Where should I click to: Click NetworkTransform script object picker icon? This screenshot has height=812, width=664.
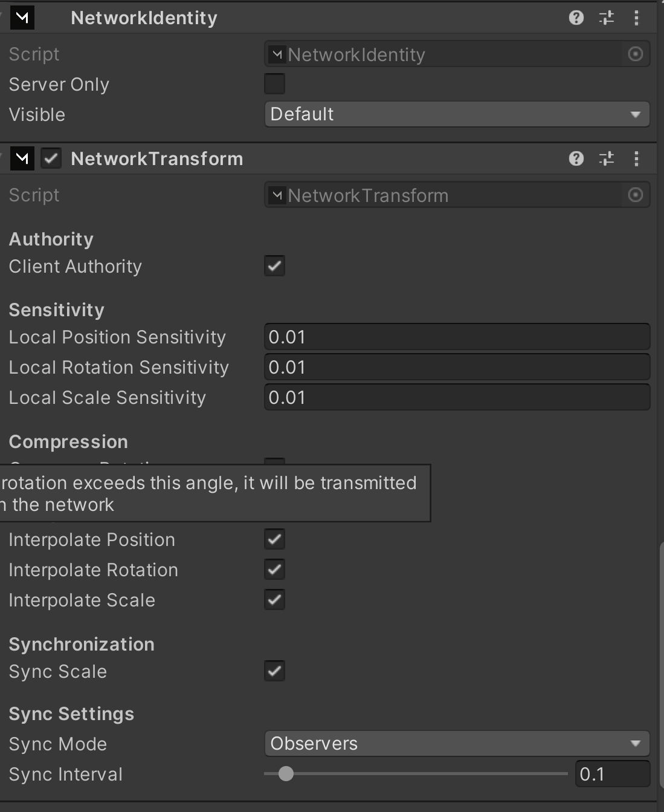pos(635,195)
